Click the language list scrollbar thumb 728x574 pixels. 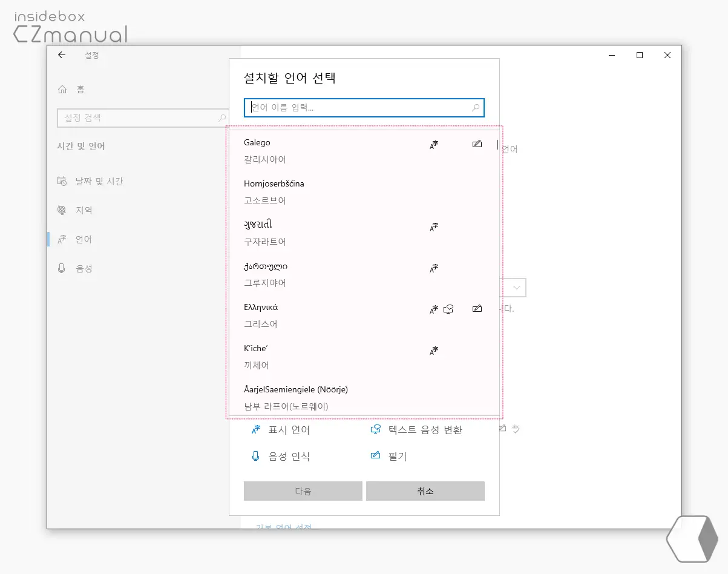tap(497, 145)
